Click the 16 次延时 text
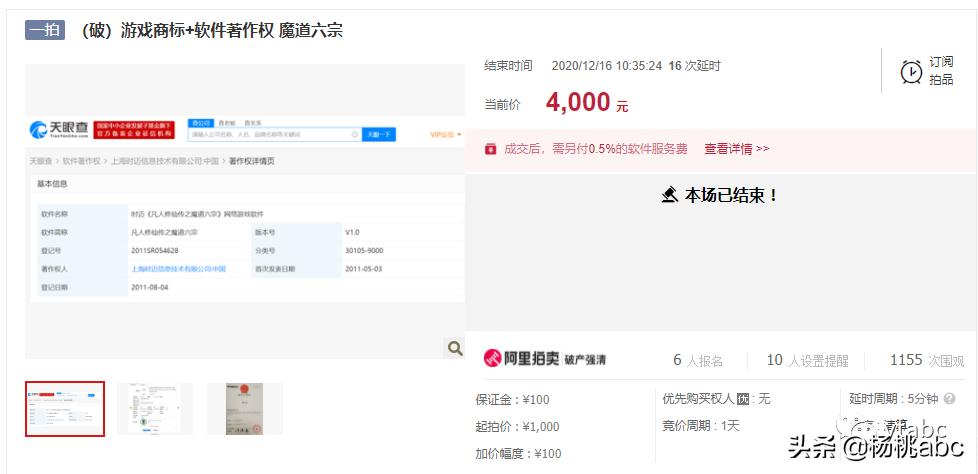 point(694,65)
